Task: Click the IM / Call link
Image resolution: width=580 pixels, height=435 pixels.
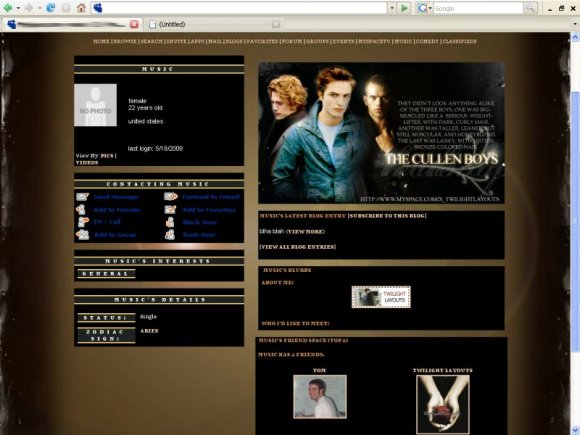Action: coord(107,222)
